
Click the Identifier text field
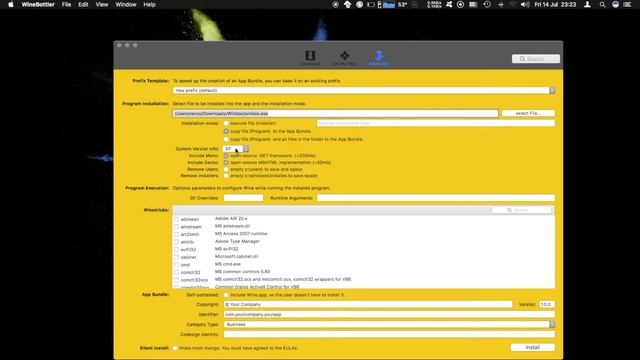pyautogui.click(x=389, y=314)
